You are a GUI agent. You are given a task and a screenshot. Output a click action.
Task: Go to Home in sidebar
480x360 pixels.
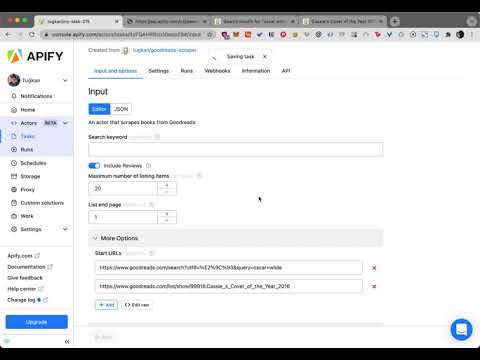(x=23, y=110)
